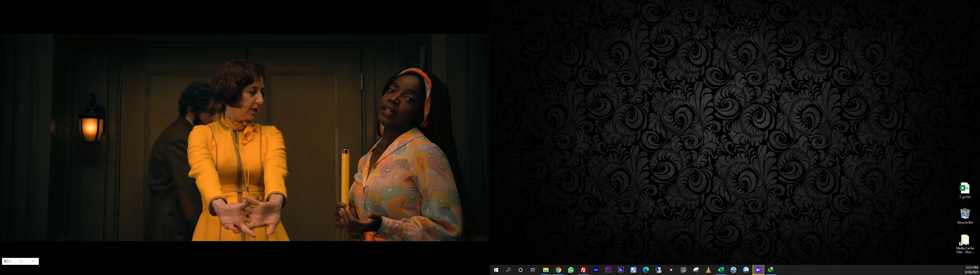The width and height of the screenshot is (980, 275).
Task: Open Task View from taskbar
Action: [x=533, y=270]
